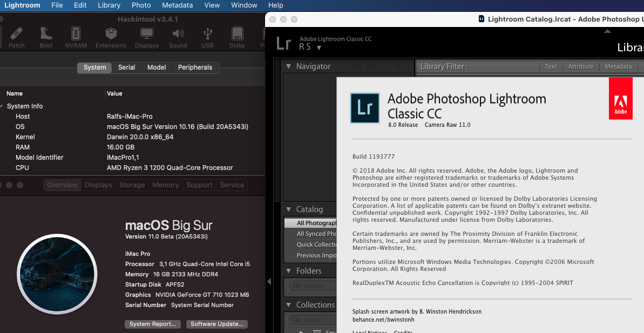Click the Software Update button

217,324
